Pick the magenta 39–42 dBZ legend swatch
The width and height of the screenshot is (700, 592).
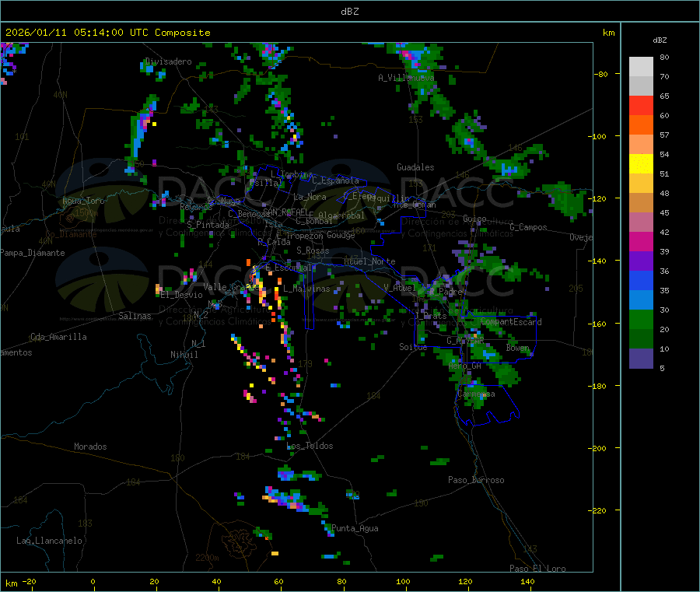point(641,241)
